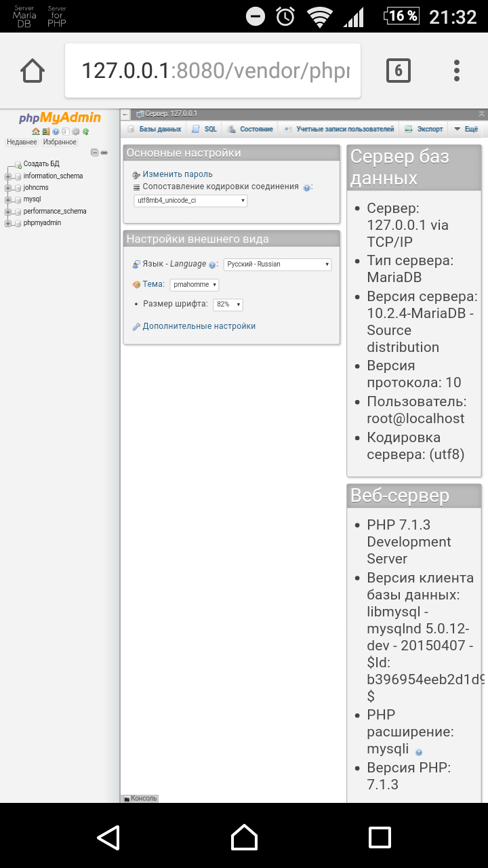Expand the mysql database tree node

click(8, 199)
